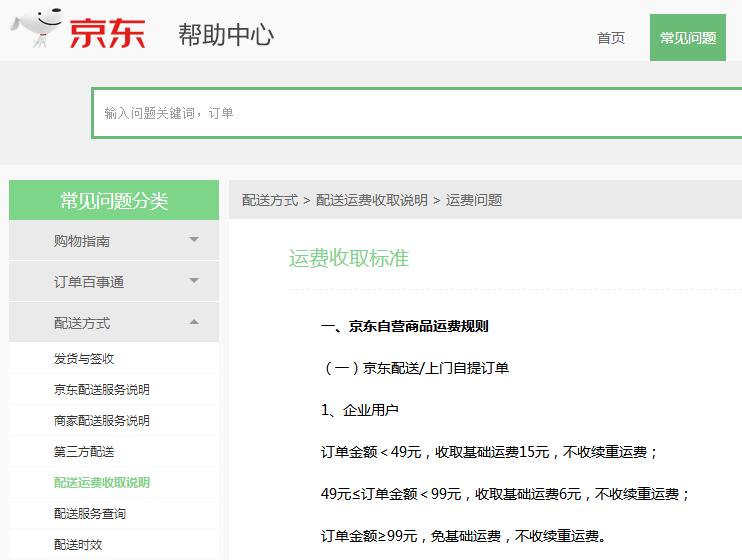Click the line about 订单金额≥99元 free shipping

(x=463, y=536)
